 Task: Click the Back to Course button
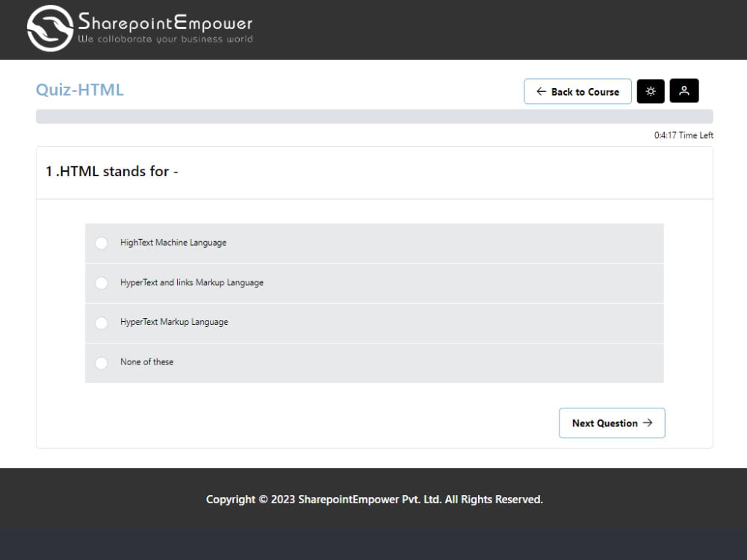click(x=577, y=91)
